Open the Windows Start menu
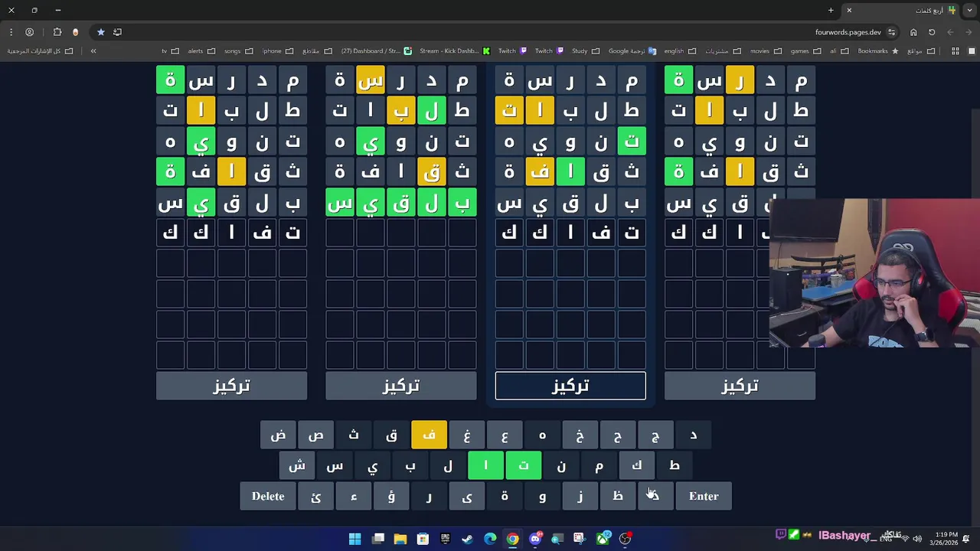Image resolution: width=980 pixels, height=551 pixels. pyautogui.click(x=354, y=539)
